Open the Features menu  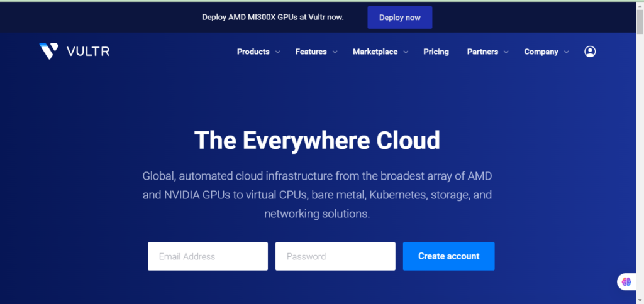(x=311, y=52)
